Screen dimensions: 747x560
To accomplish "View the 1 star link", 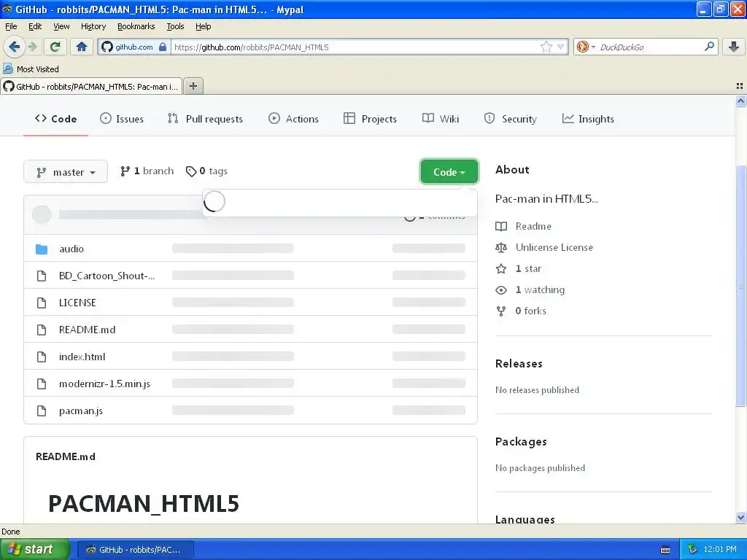I will click(x=519, y=268).
